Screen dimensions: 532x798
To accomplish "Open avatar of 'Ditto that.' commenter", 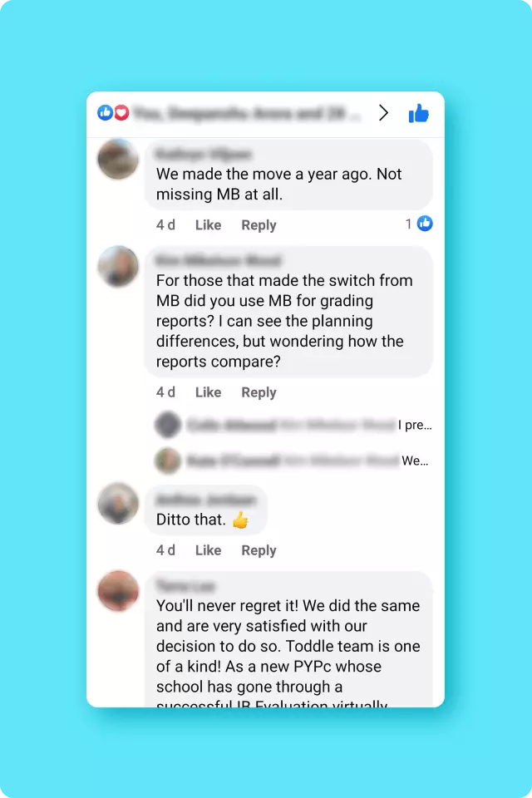I will pos(118,504).
